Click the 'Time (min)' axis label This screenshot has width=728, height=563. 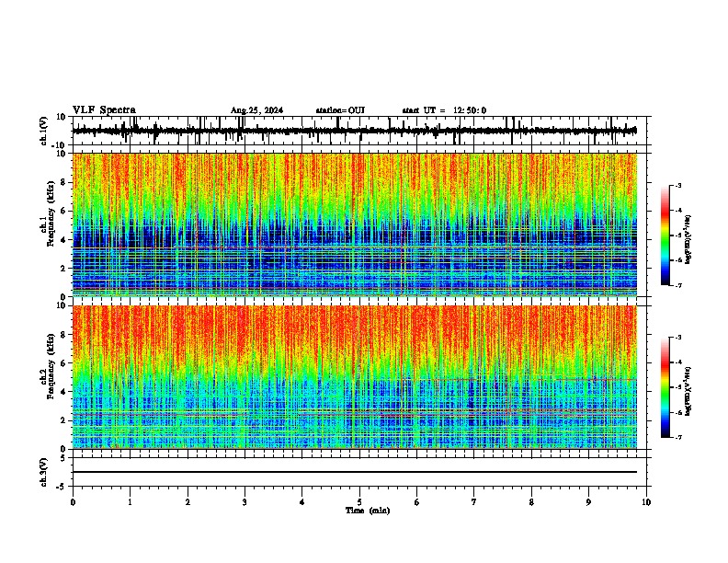pos(368,511)
